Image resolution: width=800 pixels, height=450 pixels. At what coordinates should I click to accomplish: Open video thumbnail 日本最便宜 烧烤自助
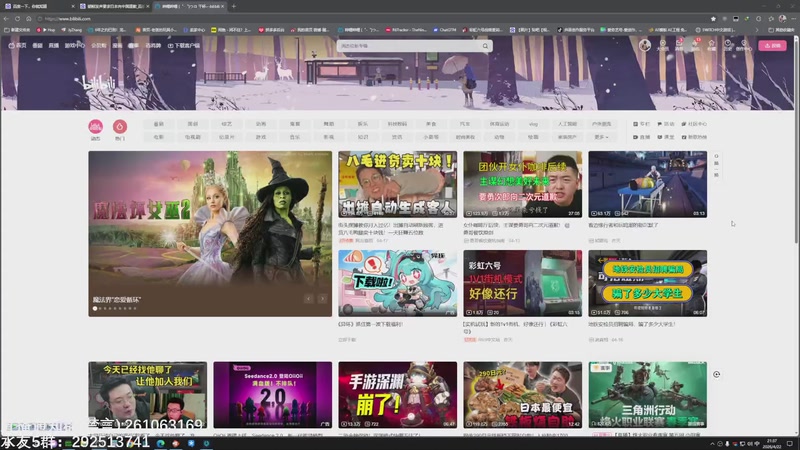pos(522,395)
